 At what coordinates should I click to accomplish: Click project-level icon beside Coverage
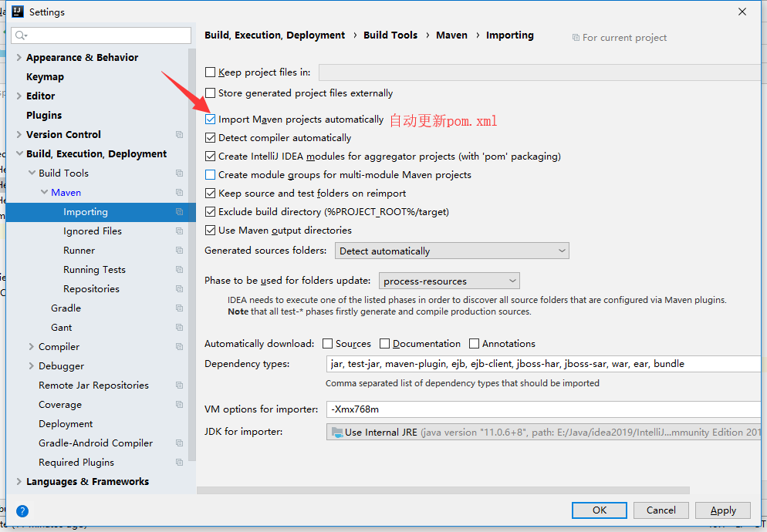point(180,404)
